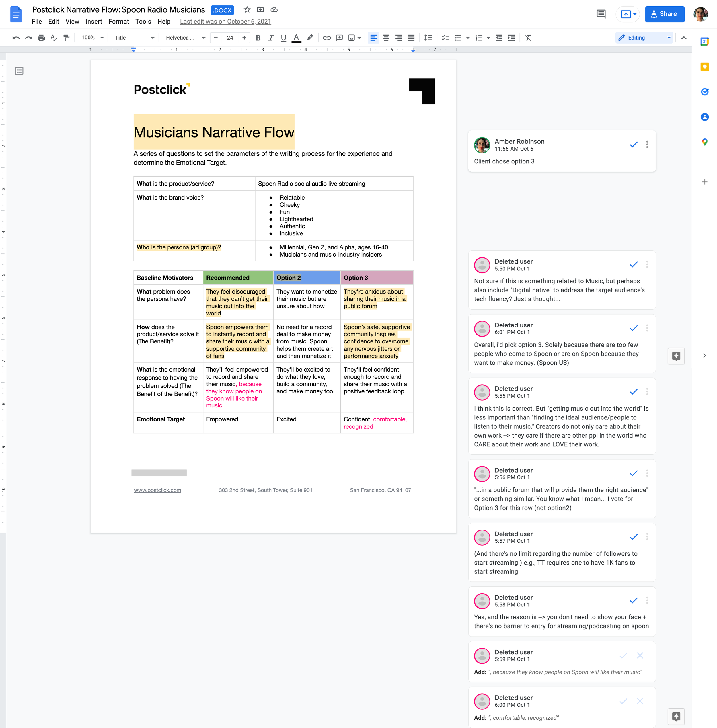Decrease the font size
717x728 pixels.
[215, 38]
